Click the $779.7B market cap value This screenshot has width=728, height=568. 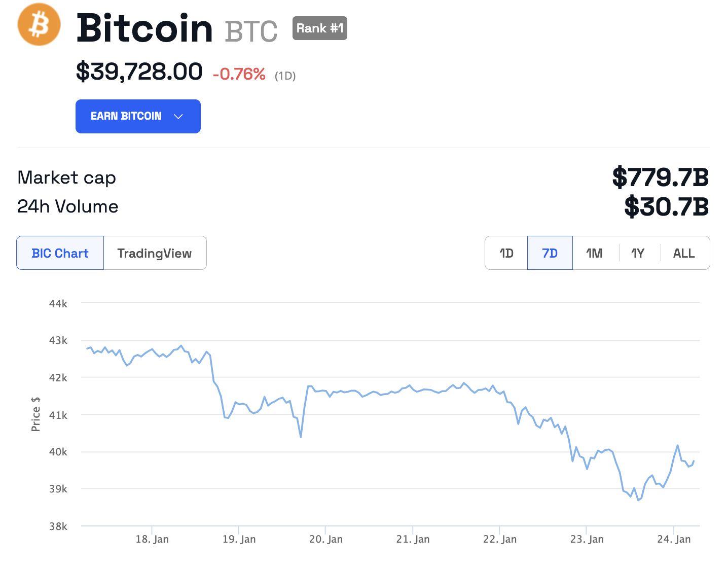pyautogui.click(x=661, y=177)
